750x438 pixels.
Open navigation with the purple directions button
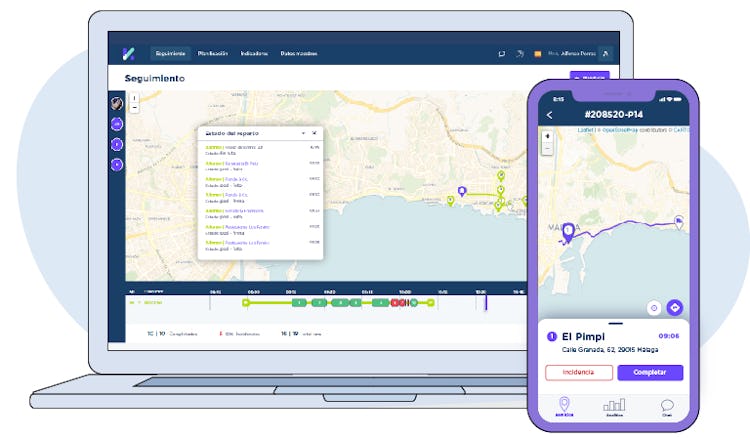[675, 307]
